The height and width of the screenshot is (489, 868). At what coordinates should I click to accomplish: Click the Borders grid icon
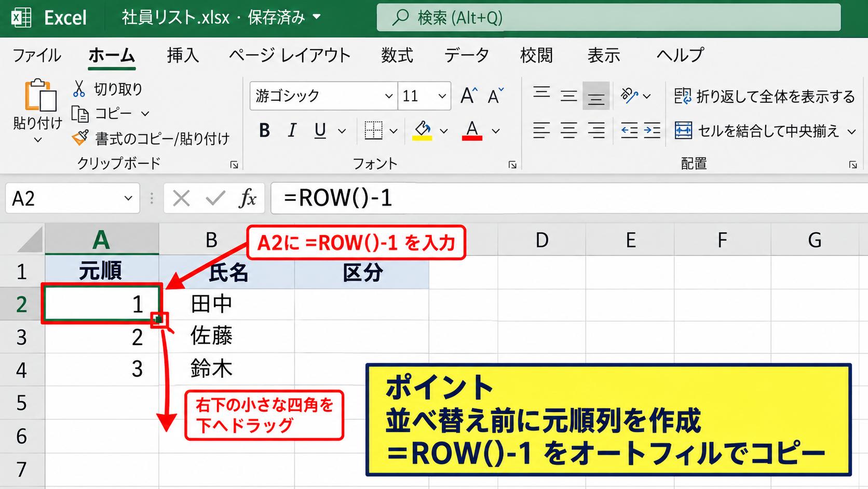(x=373, y=130)
